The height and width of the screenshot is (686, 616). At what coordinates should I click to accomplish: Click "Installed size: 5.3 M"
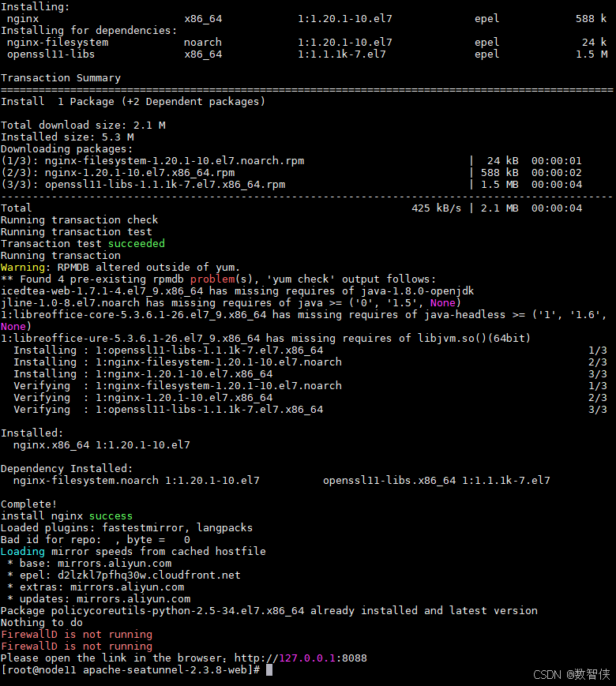coord(67,137)
